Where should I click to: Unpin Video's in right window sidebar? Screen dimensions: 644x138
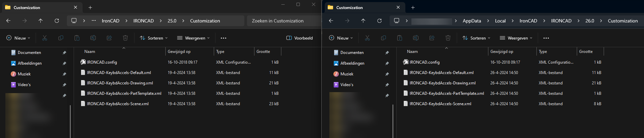pyautogui.click(x=387, y=85)
